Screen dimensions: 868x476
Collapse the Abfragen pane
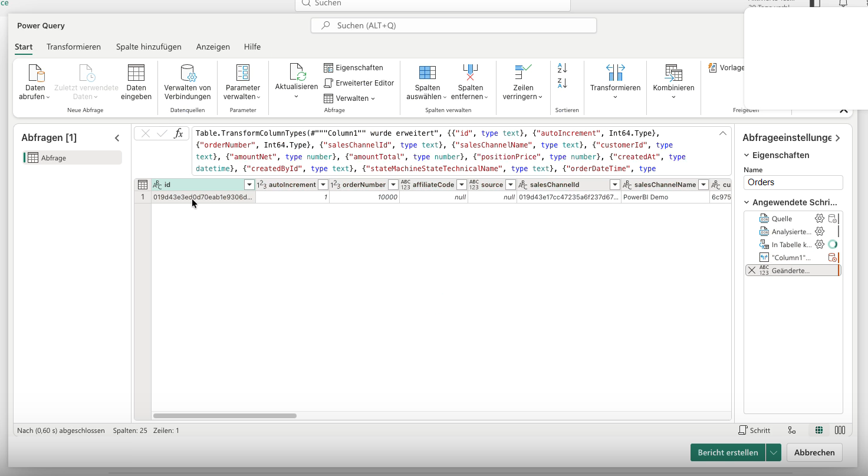click(117, 138)
